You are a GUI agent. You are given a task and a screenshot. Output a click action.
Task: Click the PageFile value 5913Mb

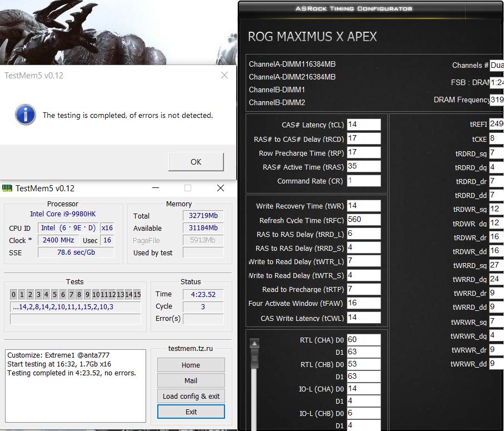coord(203,240)
